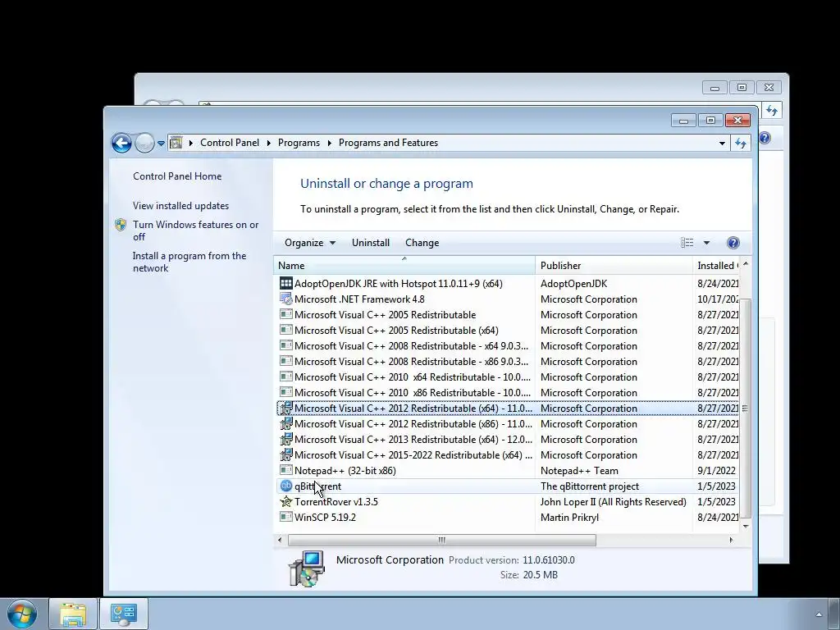Viewport: 840px width, 630px height.
Task: Open the Windows Start orb
Action: tap(22, 614)
